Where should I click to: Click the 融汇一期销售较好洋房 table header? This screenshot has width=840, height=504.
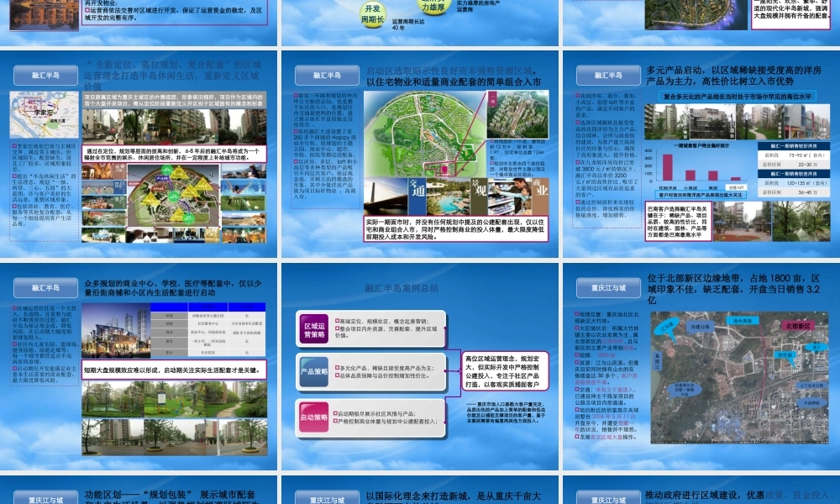coord(794,145)
